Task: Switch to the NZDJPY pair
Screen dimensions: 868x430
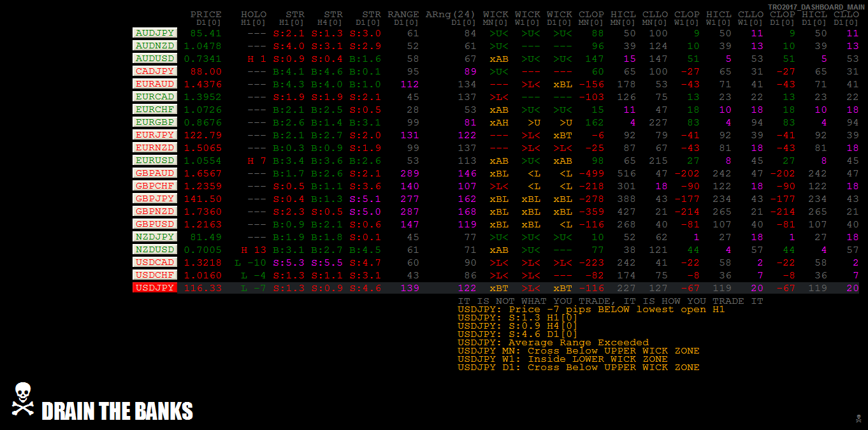Action: click(x=155, y=237)
